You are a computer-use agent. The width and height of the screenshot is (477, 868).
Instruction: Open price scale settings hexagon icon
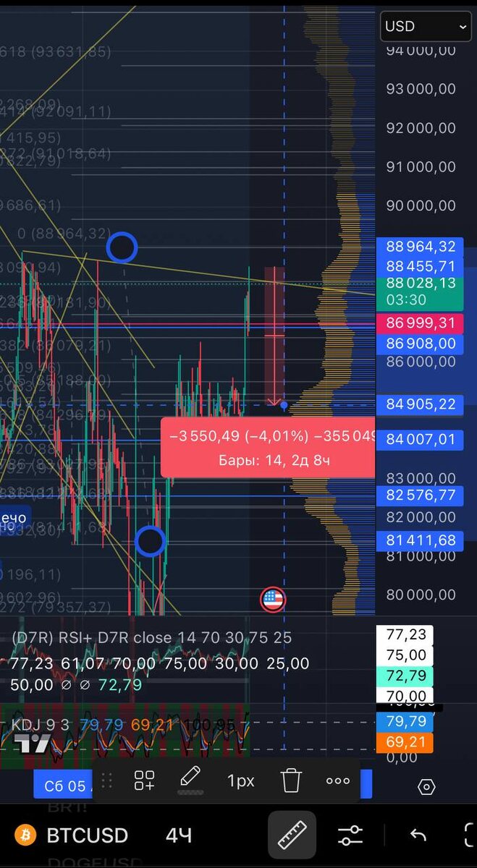click(x=427, y=787)
